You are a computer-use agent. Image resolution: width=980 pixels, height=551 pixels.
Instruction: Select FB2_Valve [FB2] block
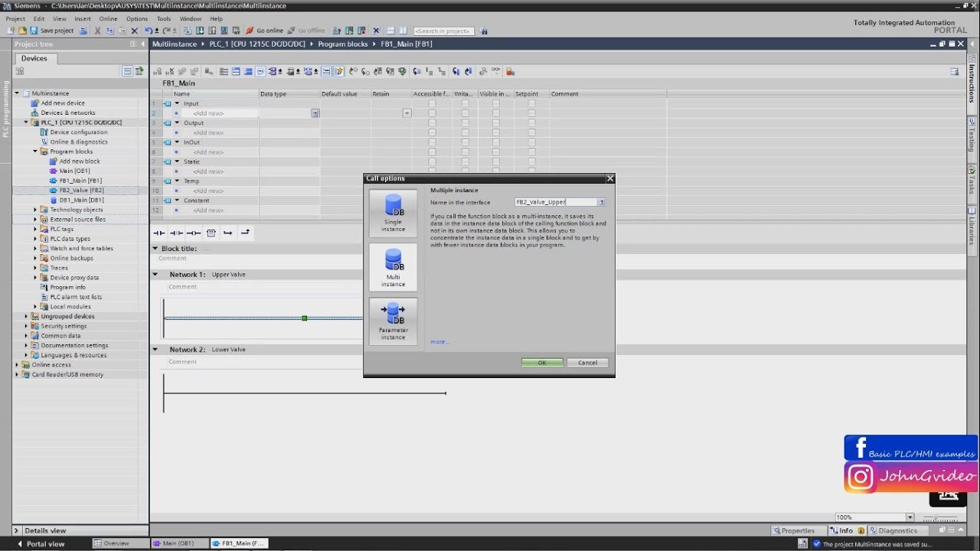coord(81,190)
